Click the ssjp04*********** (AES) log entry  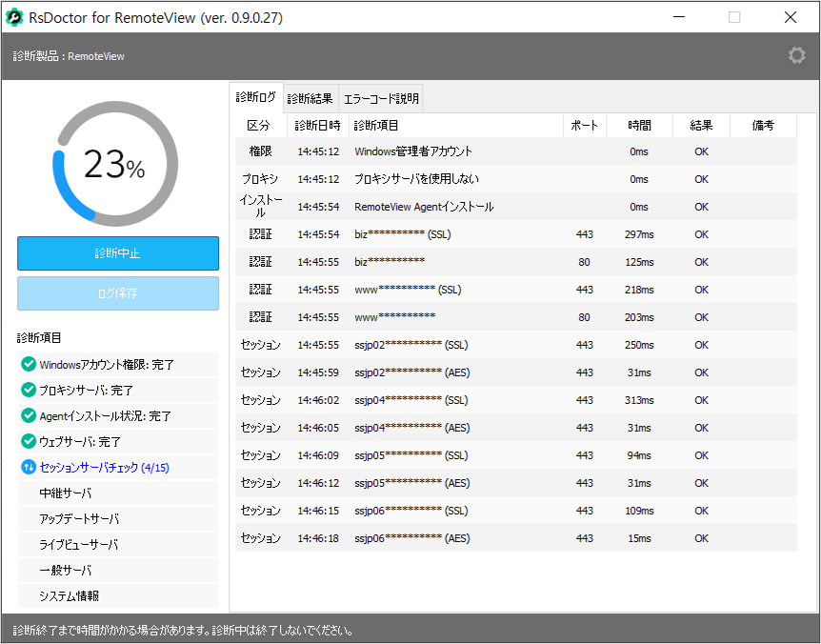(x=515, y=428)
